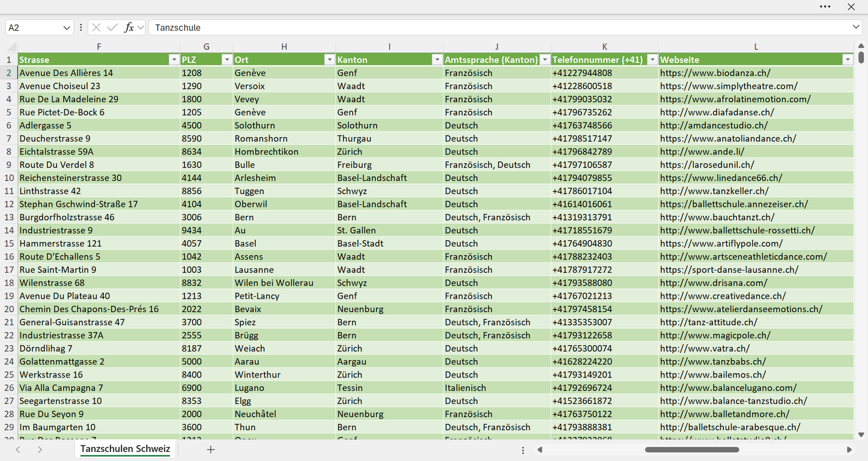Confirm formula entry with the checkmark icon
The height and width of the screenshot is (461, 868).
point(112,28)
